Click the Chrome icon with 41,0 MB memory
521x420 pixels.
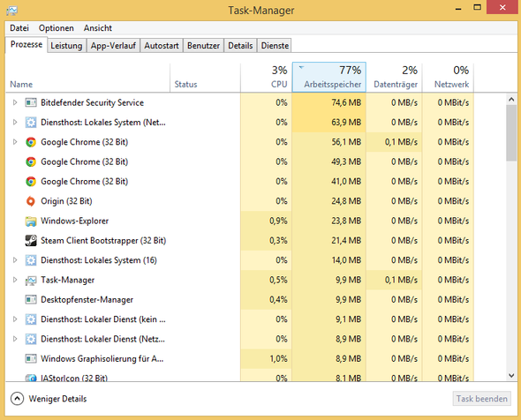(31, 181)
